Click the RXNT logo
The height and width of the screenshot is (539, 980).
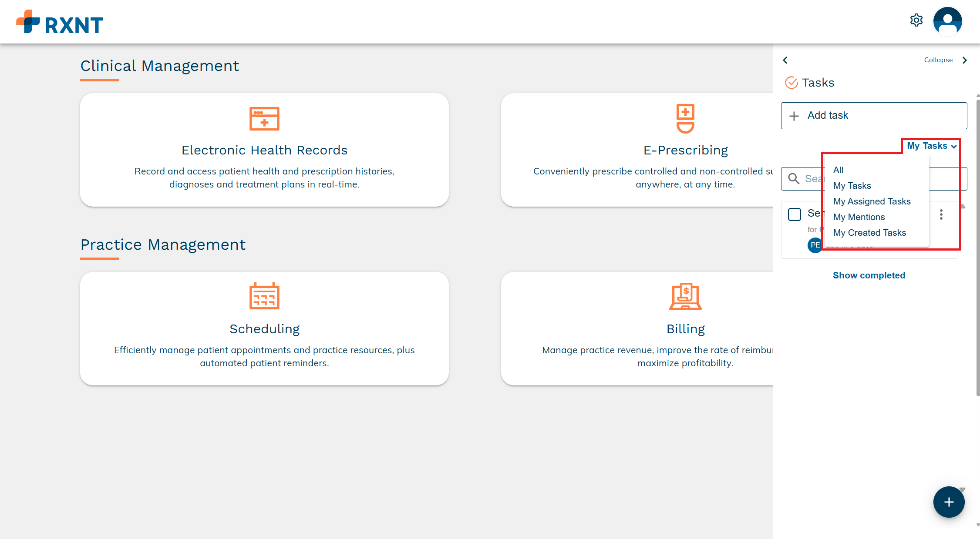[60, 22]
